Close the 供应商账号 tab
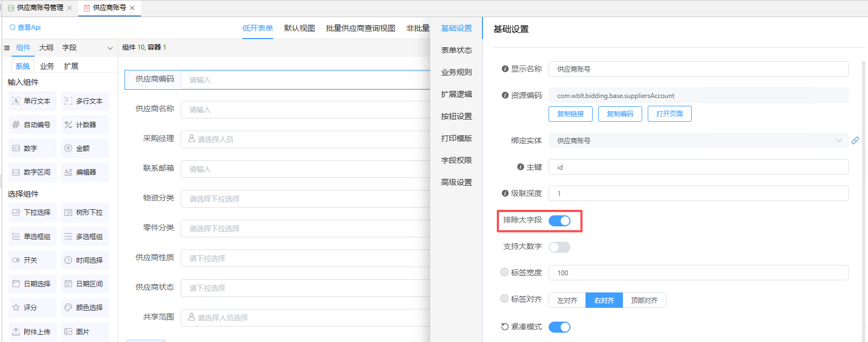The height and width of the screenshot is (342, 868). 132,8
